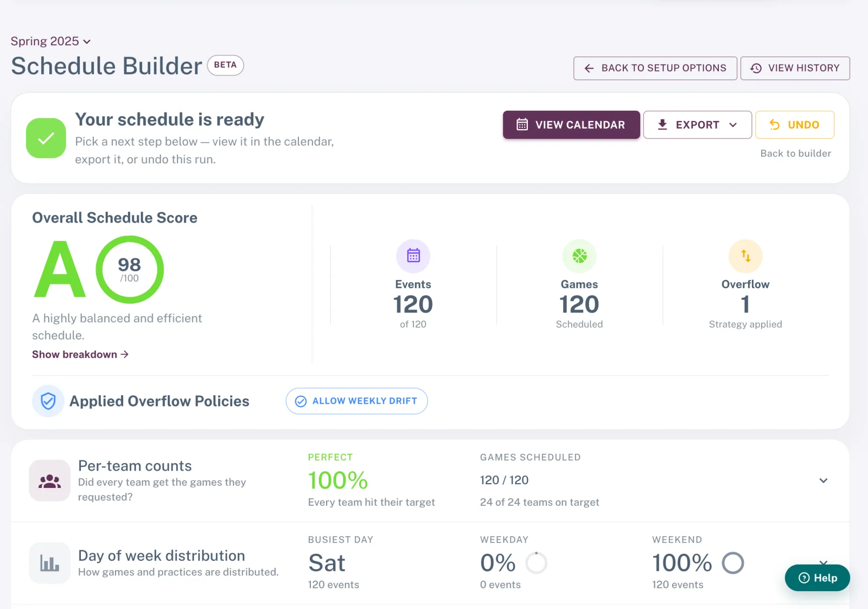This screenshot has height=609, width=868.
Task: Click the Per-team counts people icon
Action: pos(50,481)
